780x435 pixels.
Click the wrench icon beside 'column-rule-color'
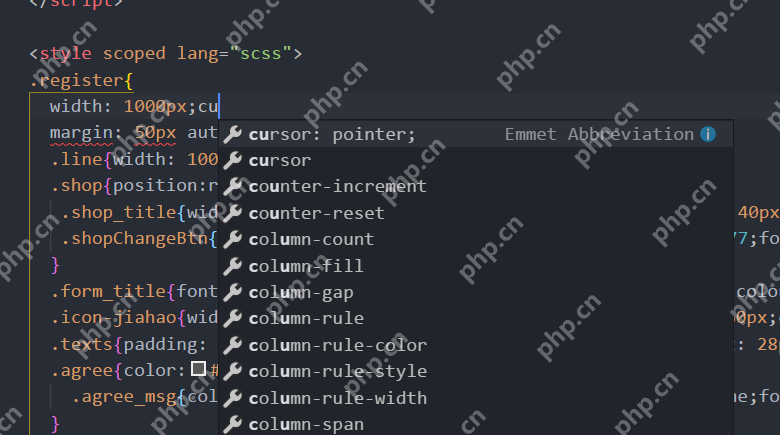[x=232, y=345]
